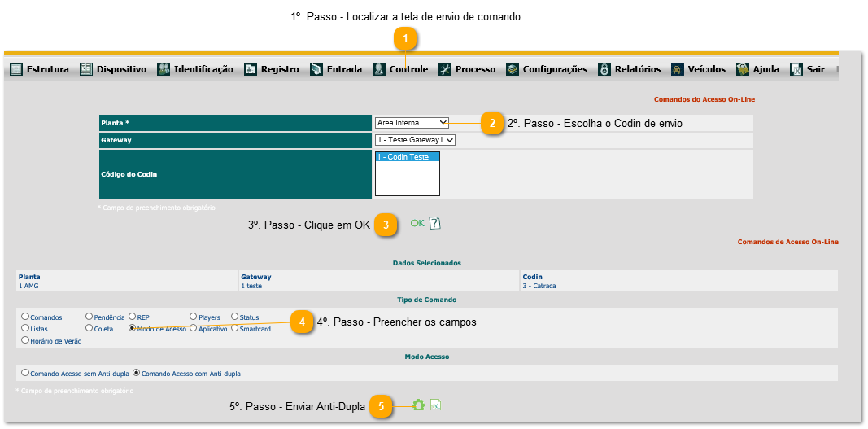
Task: Click the green OK icon
Action: [x=418, y=223]
